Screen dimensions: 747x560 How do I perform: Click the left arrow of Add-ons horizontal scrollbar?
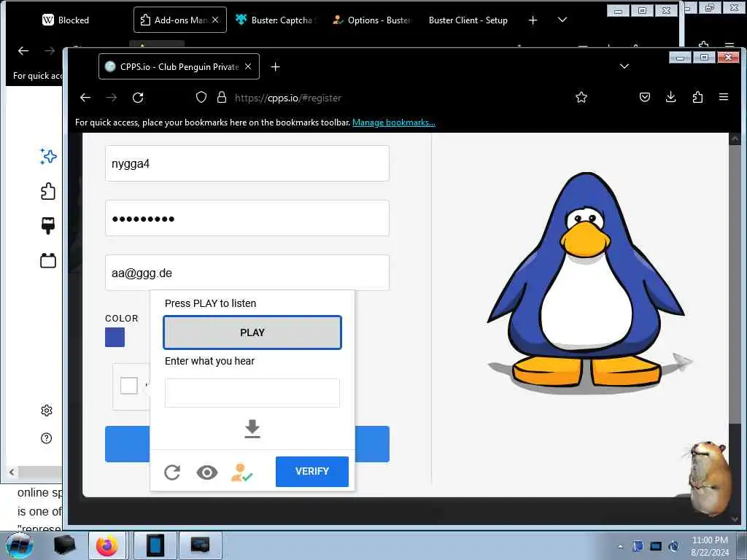(12, 472)
